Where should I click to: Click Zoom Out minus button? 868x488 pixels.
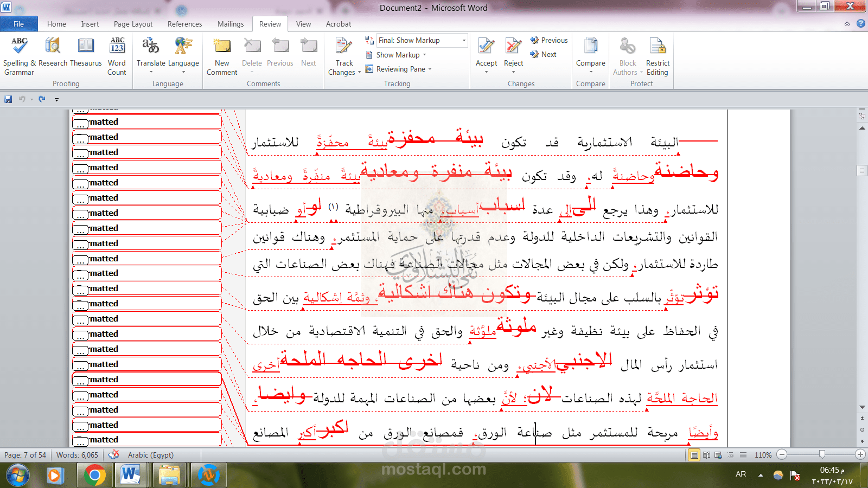point(782,454)
